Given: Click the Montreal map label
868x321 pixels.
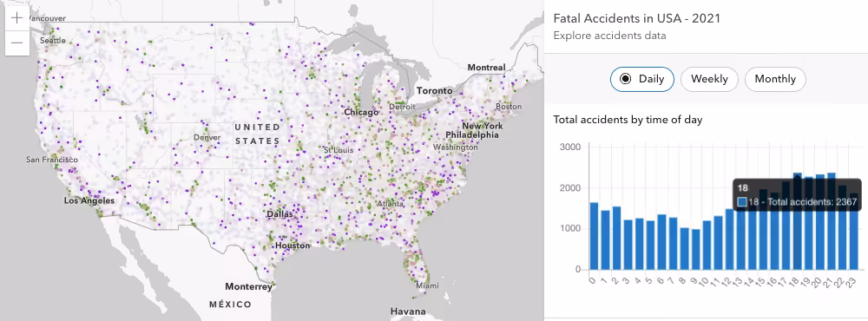Looking at the screenshot, I should (x=487, y=67).
